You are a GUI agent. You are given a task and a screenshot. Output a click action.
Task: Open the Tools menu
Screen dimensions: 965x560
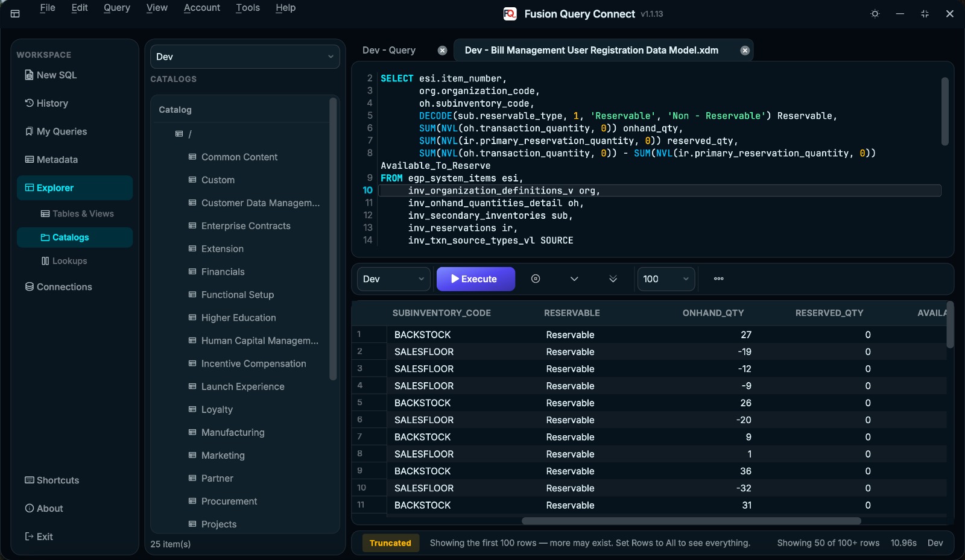point(248,8)
